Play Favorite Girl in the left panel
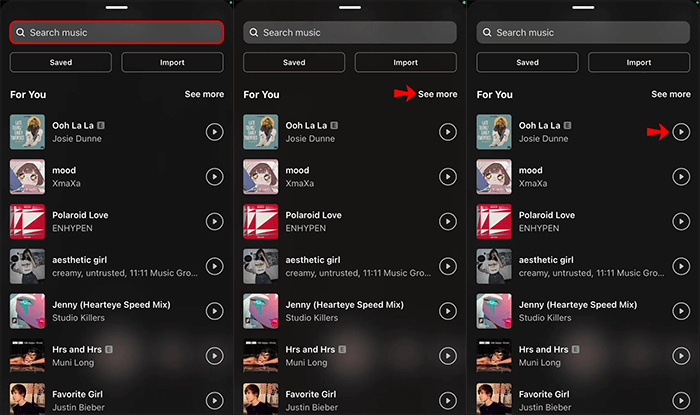Image resolution: width=700 pixels, height=415 pixels. pyautogui.click(x=214, y=400)
